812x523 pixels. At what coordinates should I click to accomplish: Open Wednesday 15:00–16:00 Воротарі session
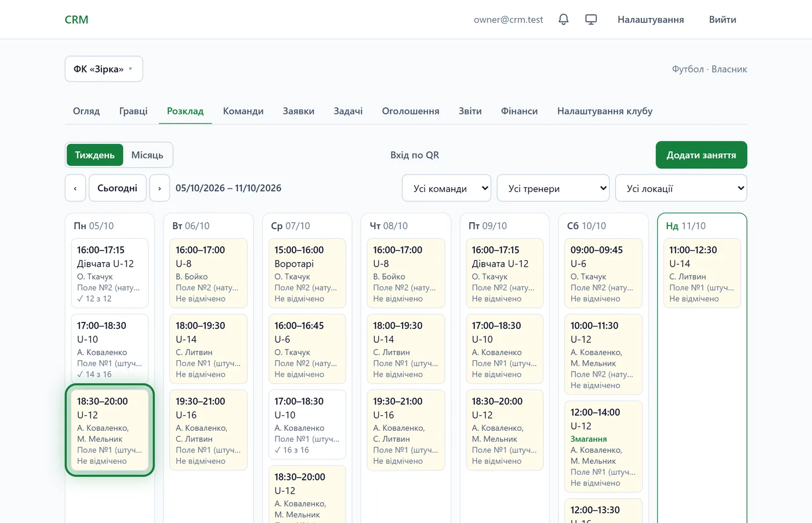coord(307,273)
